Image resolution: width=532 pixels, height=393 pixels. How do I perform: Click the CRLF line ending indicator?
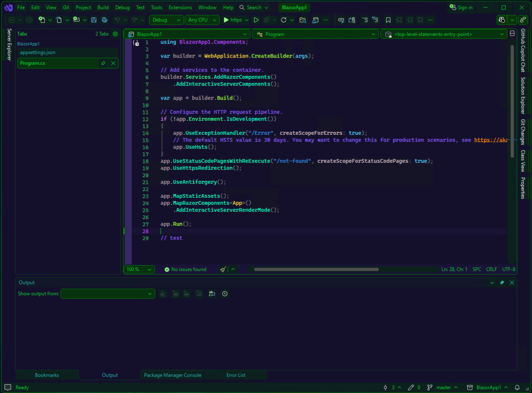(x=491, y=269)
